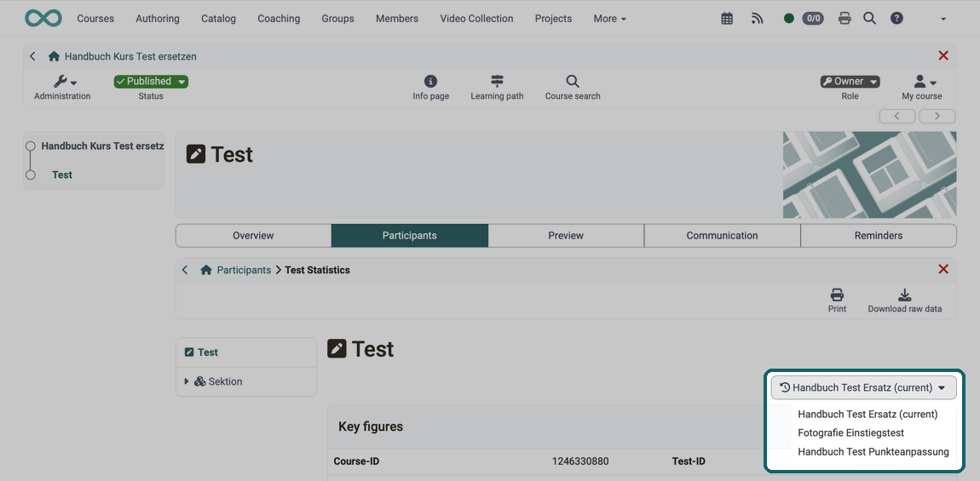Viewport: 980px width, 481px height.
Task: Switch to the Preview tab
Action: coord(566,236)
